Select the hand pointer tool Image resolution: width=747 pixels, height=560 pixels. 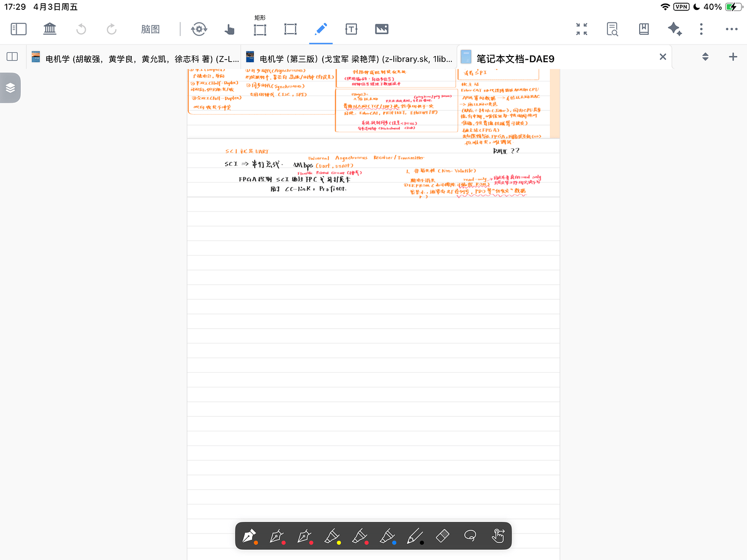point(229,29)
